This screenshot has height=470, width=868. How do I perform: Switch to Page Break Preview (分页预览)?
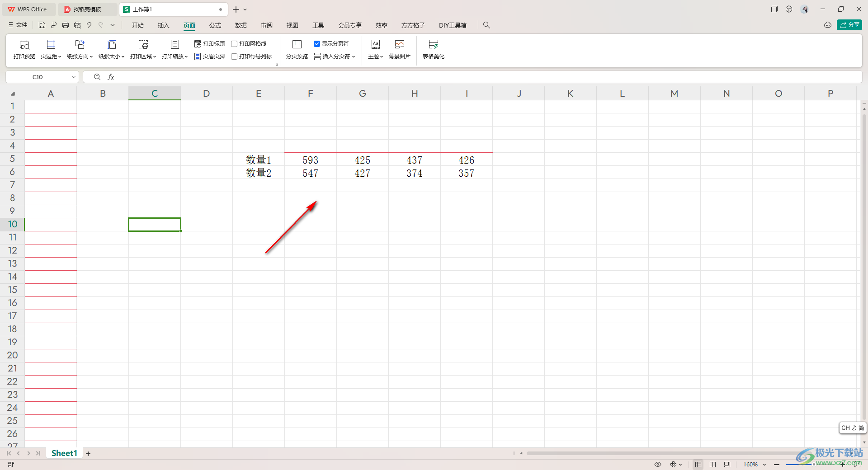click(297, 49)
